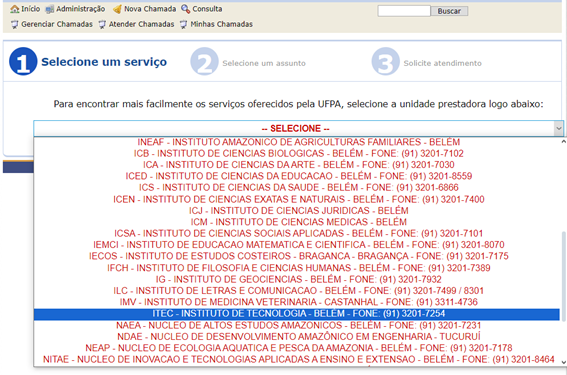Select ICB - Instituto de Ciencias Biologicas
Viewport: 567px width, 375px height.
tap(297, 153)
